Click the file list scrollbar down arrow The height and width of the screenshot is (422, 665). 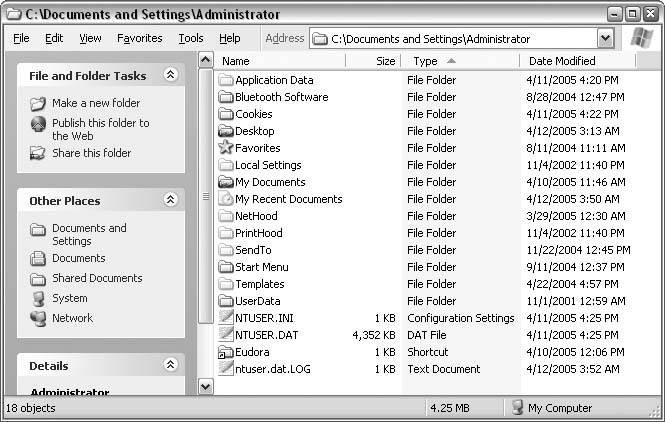[x=205, y=385]
